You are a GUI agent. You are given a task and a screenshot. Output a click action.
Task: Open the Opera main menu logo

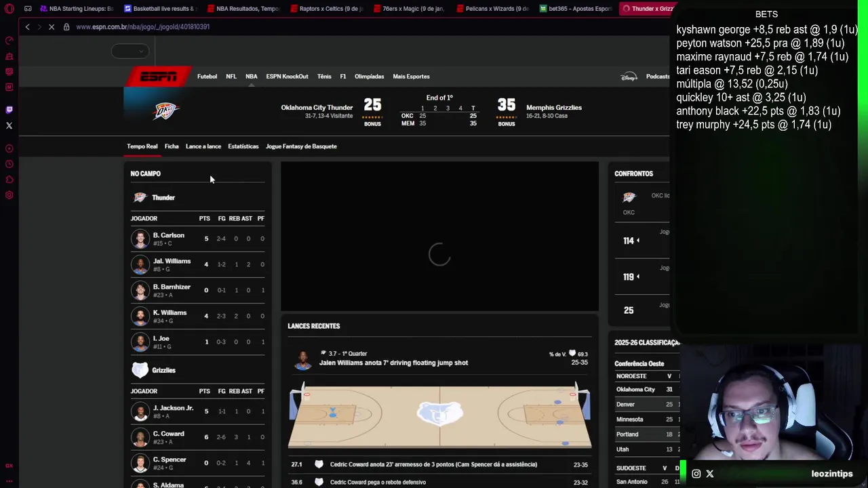9,9
